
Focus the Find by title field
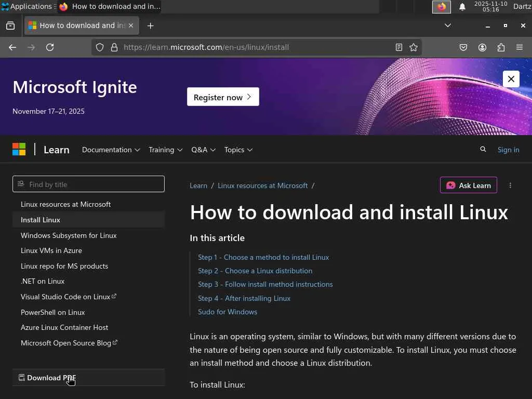[x=88, y=184]
